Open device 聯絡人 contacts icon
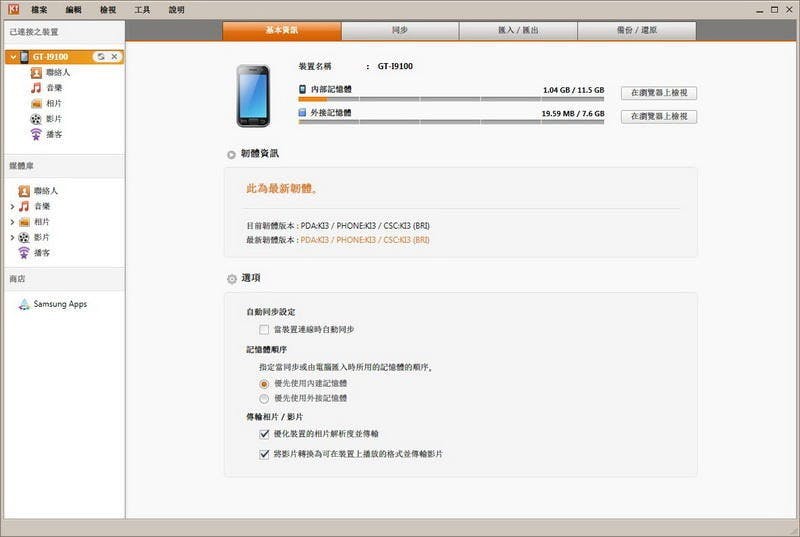The image size is (800, 537). point(36,73)
